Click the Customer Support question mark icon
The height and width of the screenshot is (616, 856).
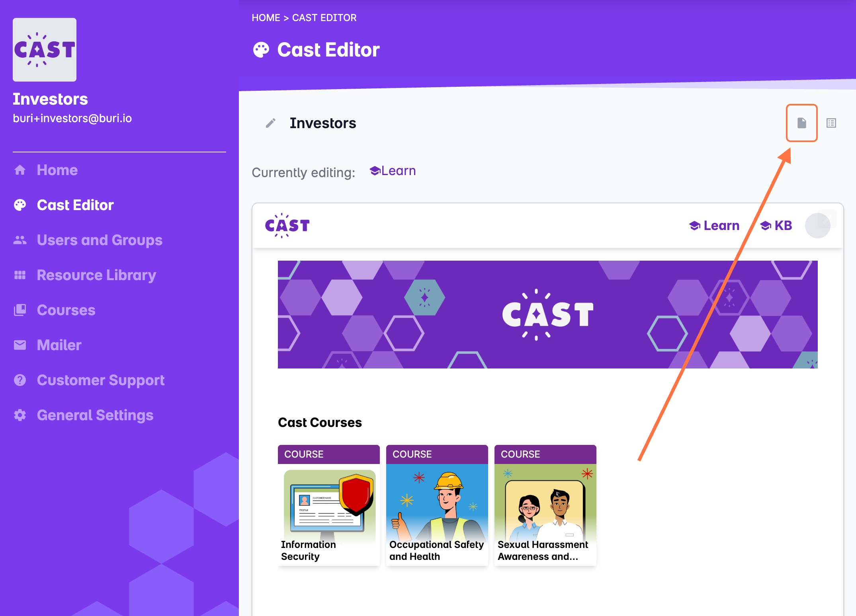pos(20,380)
